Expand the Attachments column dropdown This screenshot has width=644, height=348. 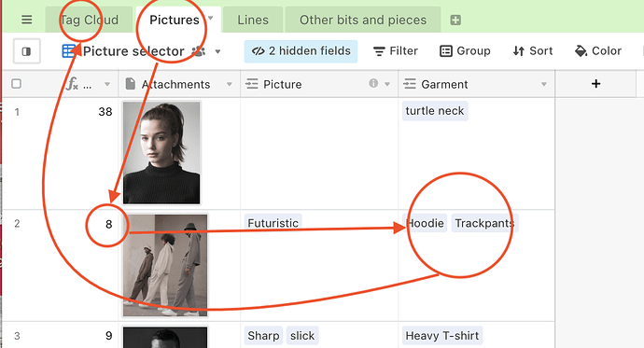coord(230,84)
